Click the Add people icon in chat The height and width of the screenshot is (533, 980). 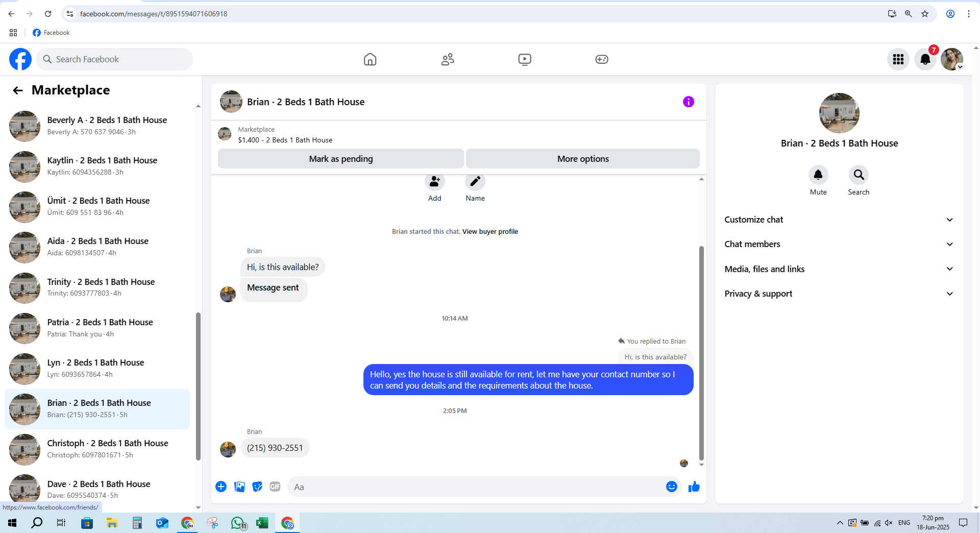(x=435, y=182)
